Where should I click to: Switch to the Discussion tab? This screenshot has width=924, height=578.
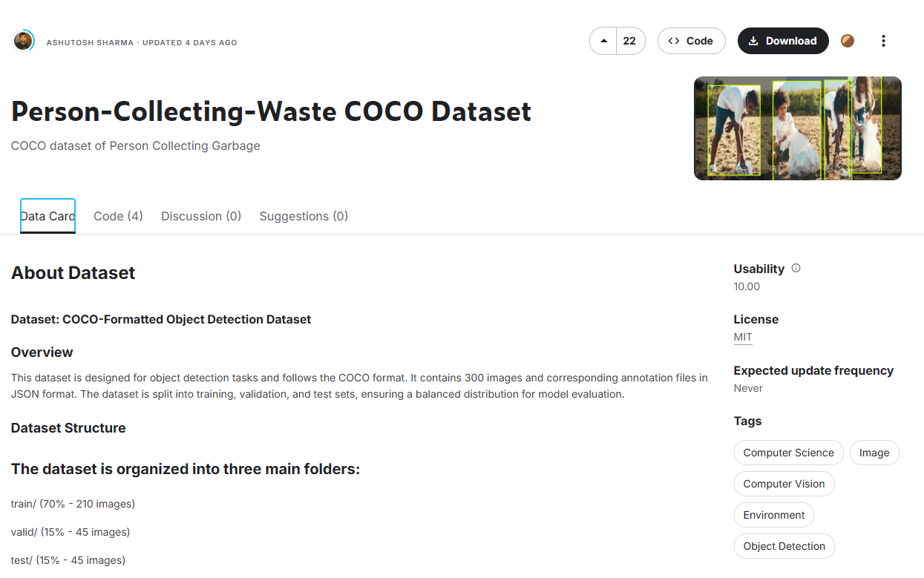pos(200,216)
